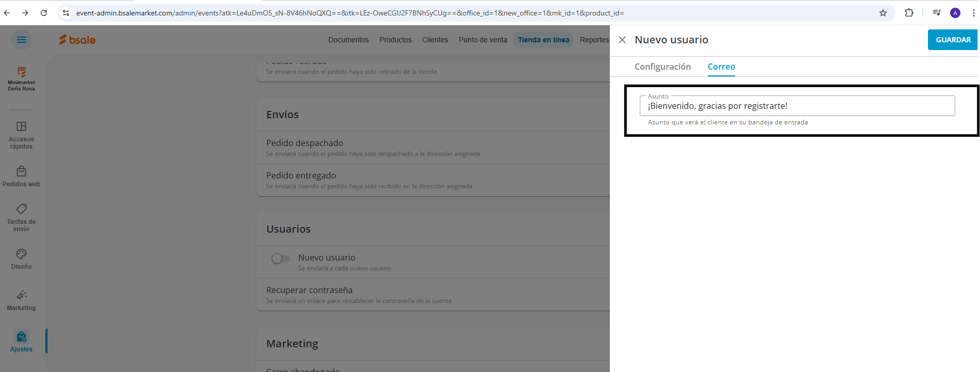Image resolution: width=980 pixels, height=372 pixels.
Task: Open the Reportes menu
Action: 594,40
